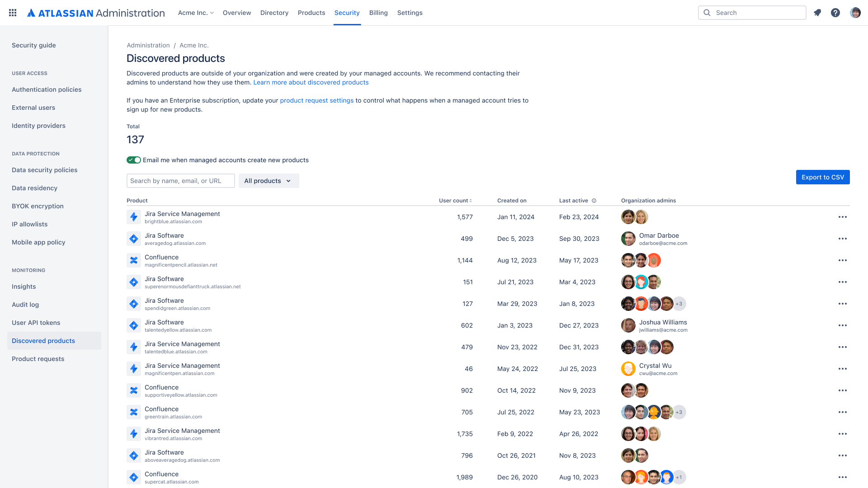Click the Jira Service Management icon for vibrantred
The height and width of the screenshot is (488, 868).
133,434
